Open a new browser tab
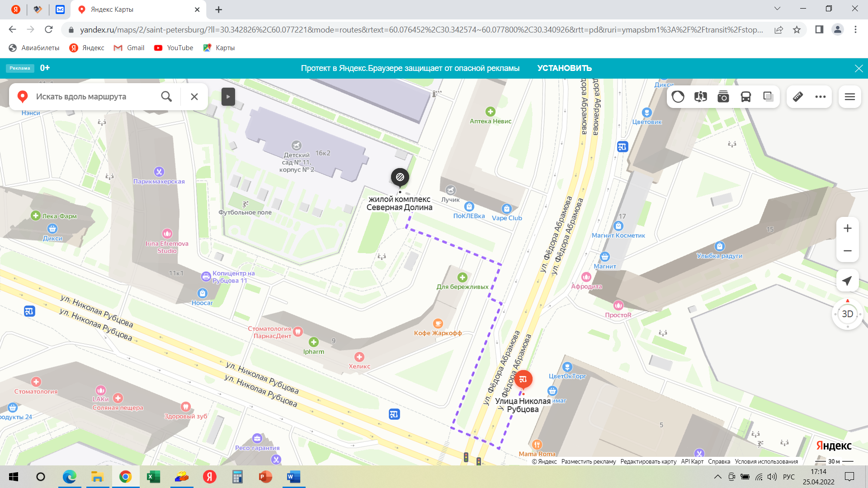Viewport: 868px width, 488px height. [x=219, y=9]
